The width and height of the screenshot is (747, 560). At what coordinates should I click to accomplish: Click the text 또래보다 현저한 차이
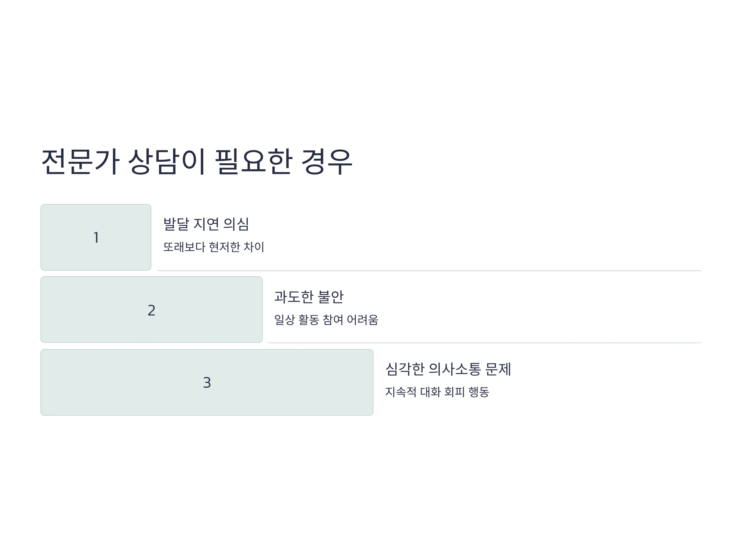click(214, 247)
